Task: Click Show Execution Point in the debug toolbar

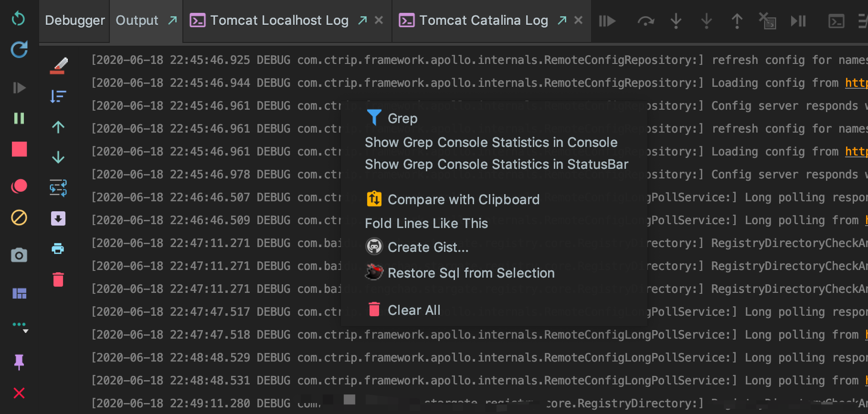Action: pos(607,21)
